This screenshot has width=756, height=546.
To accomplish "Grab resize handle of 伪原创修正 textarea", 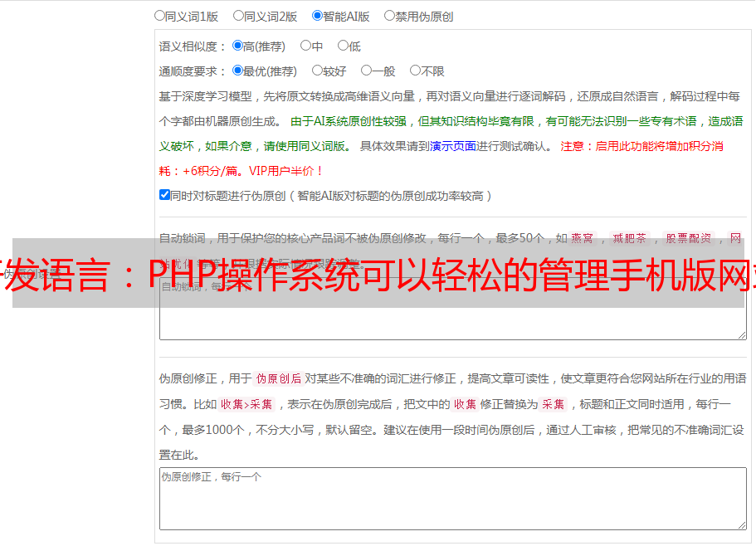I will tap(742, 524).
